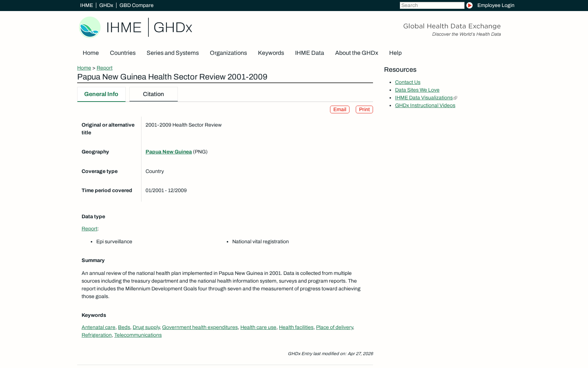This screenshot has width=588, height=368.
Task: Click 'Time period covered' field label
Action: (x=107, y=190)
